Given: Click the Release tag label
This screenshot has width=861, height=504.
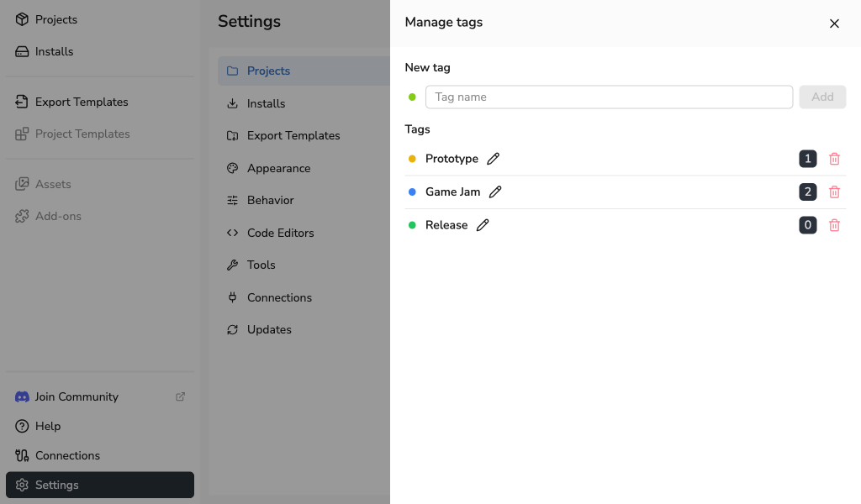Looking at the screenshot, I should coord(446,225).
